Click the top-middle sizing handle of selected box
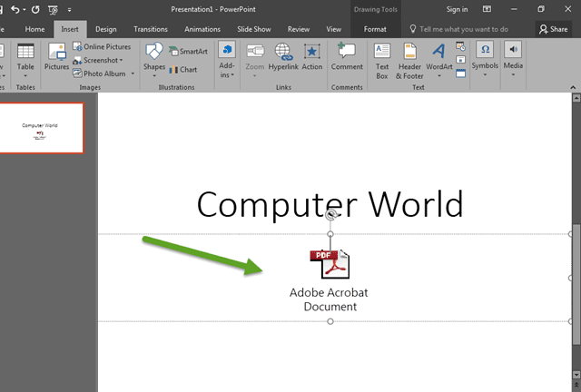Image resolution: width=581 pixels, height=392 pixels. pos(330,234)
